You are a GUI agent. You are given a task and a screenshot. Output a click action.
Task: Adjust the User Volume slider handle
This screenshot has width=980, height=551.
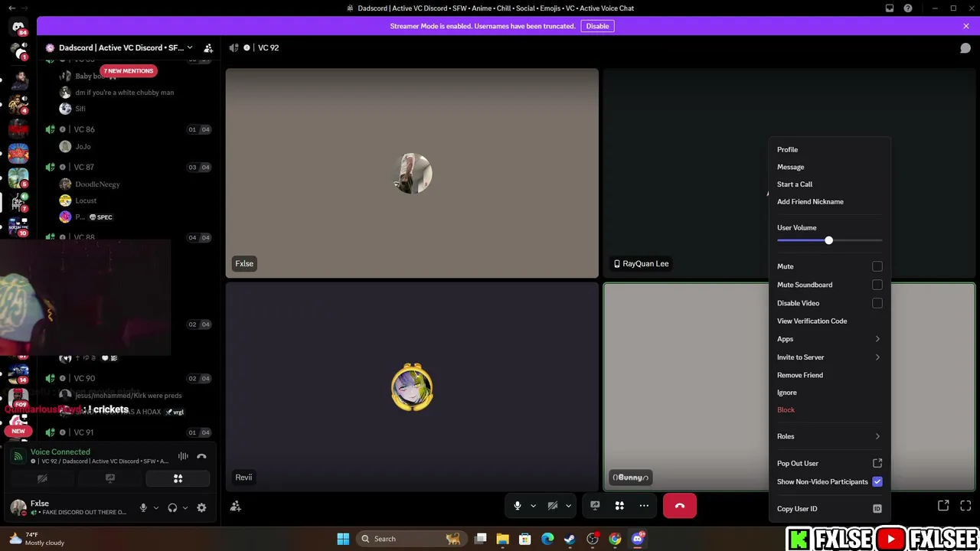[828, 240]
